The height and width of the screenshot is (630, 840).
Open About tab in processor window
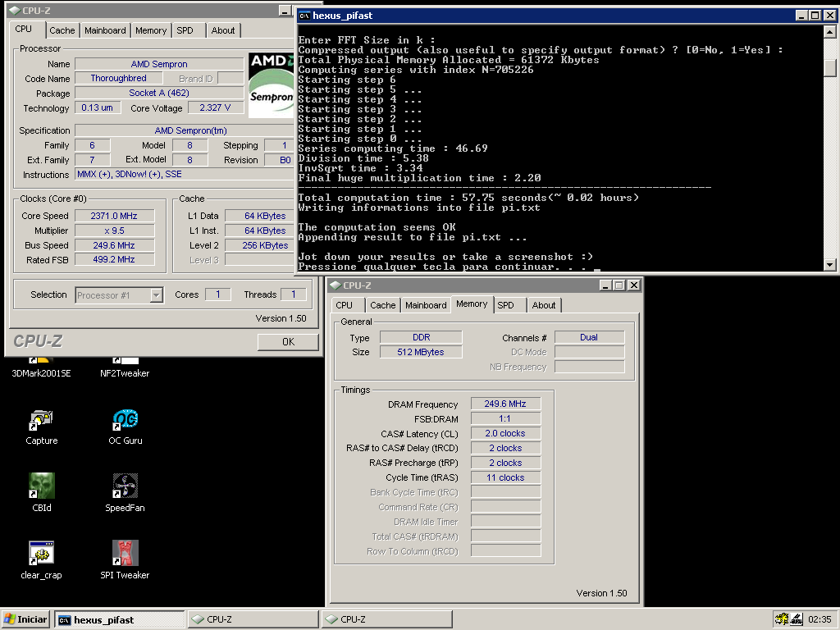click(x=223, y=30)
